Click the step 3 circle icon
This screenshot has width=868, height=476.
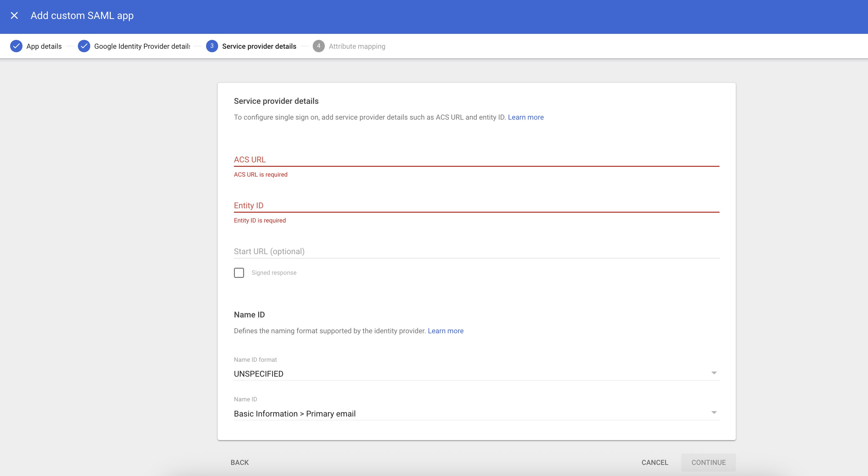point(211,46)
